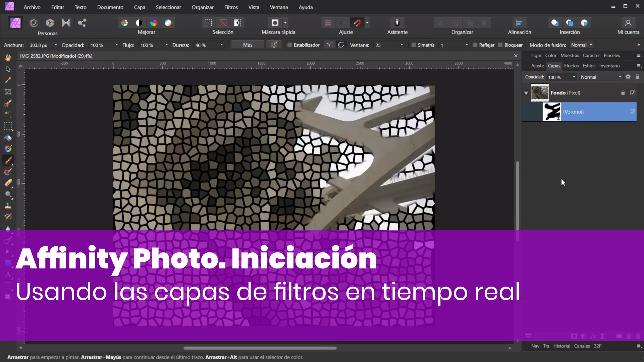Switch to the Liquify persona icon
This screenshot has width=644, height=362.
coord(34,23)
